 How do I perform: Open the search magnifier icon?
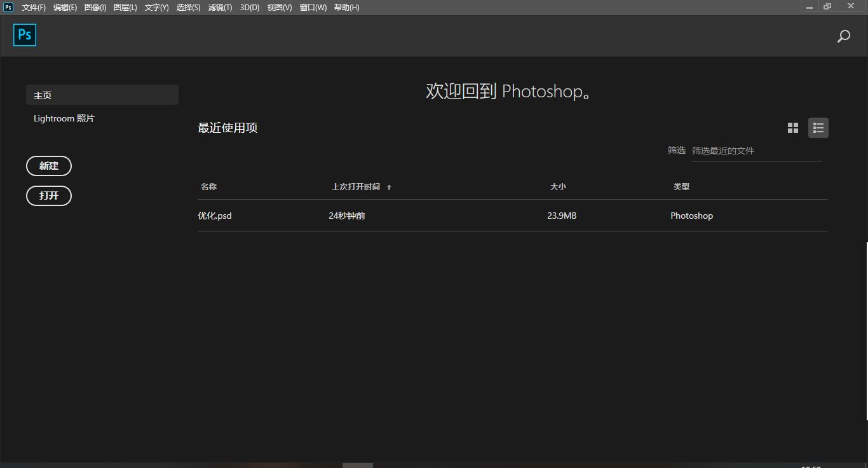(x=844, y=36)
